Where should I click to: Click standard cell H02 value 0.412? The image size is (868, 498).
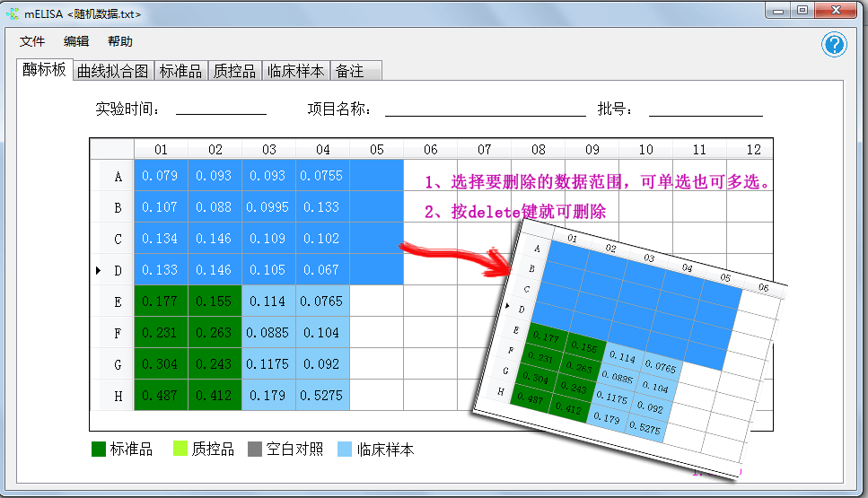[x=215, y=395]
